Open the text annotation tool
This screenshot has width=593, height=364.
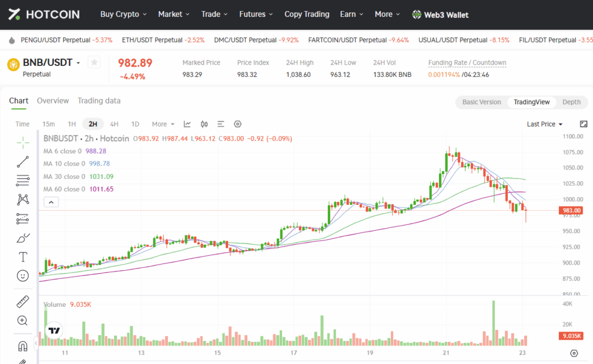[x=23, y=257]
